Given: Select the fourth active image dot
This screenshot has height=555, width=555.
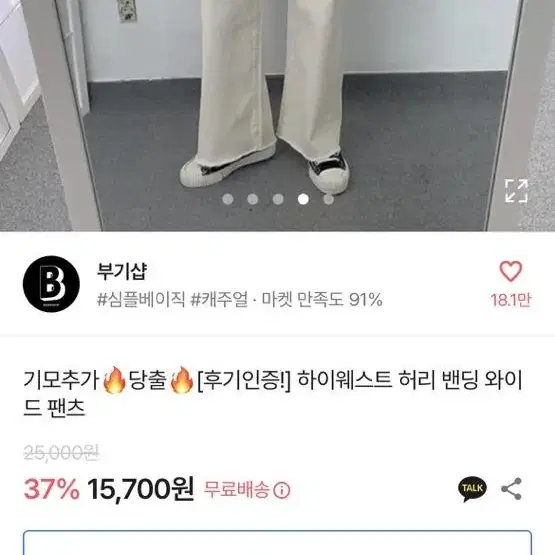Looking at the screenshot, I should point(303,199).
